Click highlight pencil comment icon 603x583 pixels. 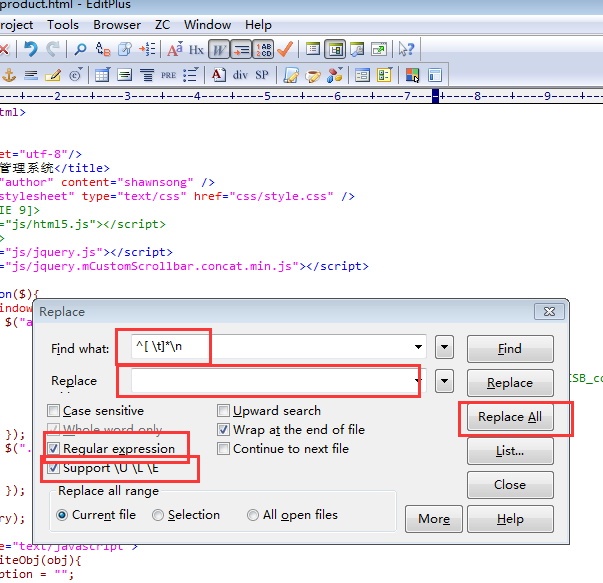tap(53, 75)
